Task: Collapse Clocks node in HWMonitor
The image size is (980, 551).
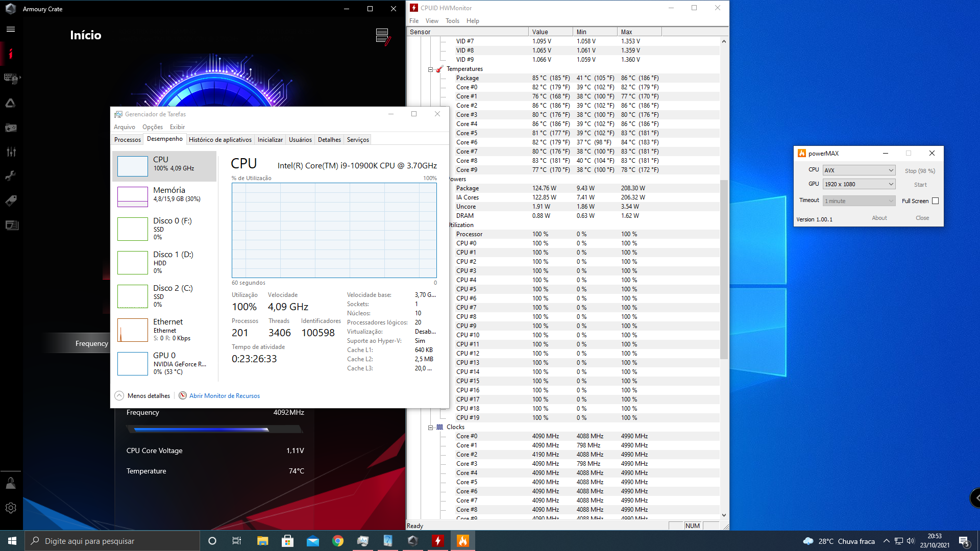Action: tap(430, 428)
